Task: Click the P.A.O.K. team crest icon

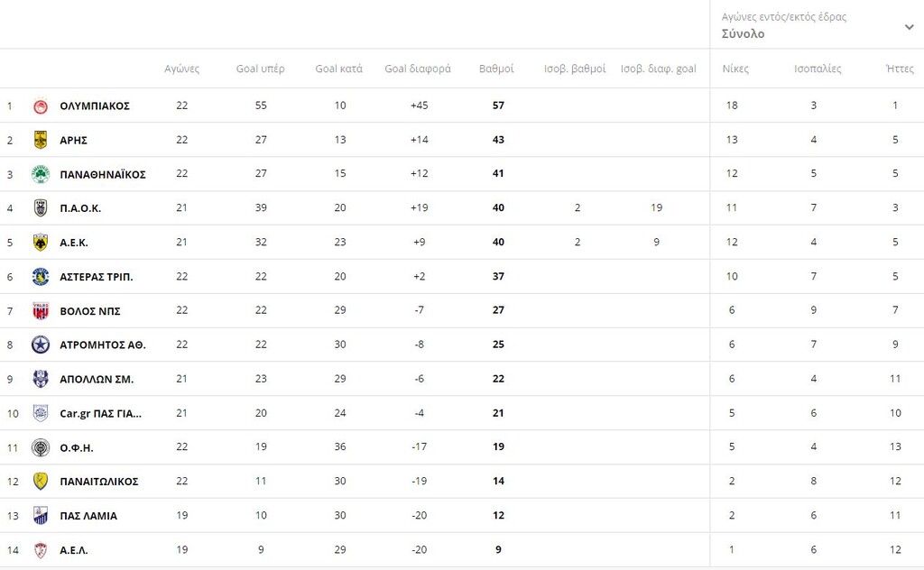Action: [x=41, y=208]
